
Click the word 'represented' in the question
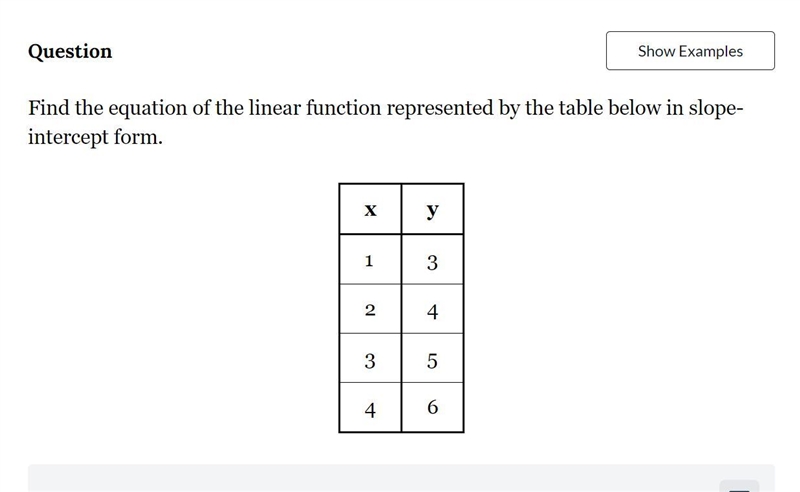(440, 109)
